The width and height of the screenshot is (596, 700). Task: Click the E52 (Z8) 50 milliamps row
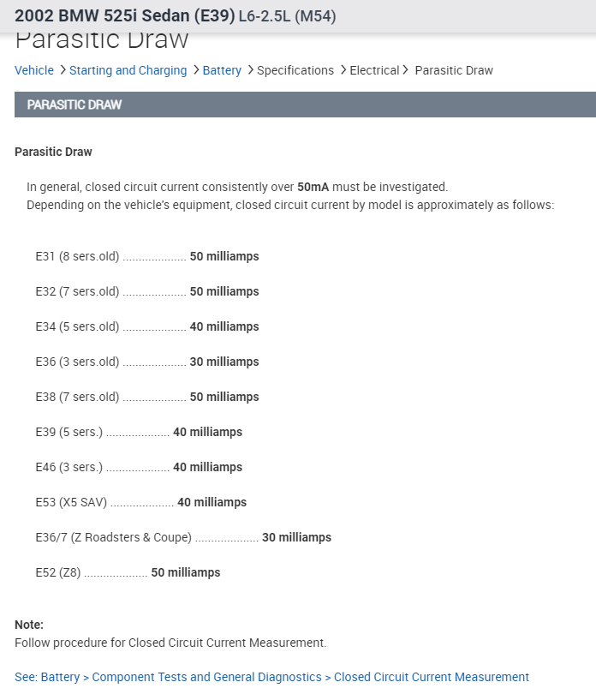128,572
